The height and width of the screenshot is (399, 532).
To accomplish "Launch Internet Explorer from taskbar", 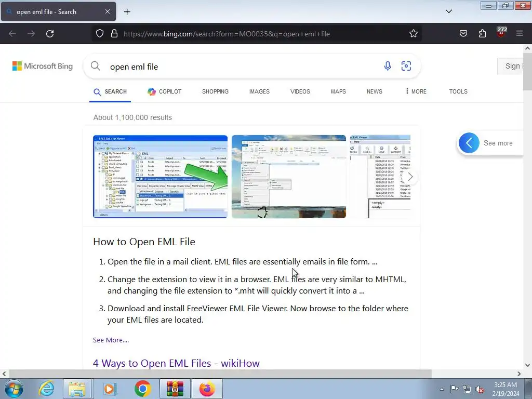I will pyautogui.click(x=46, y=389).
